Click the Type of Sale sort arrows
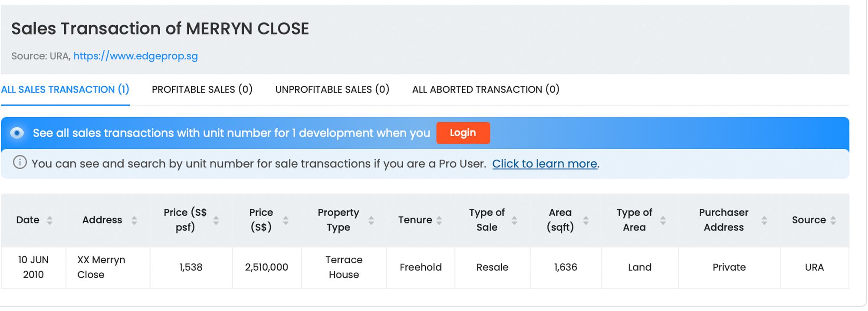The image size is (868, 311). pyautogui.click(x=514, y=220)
